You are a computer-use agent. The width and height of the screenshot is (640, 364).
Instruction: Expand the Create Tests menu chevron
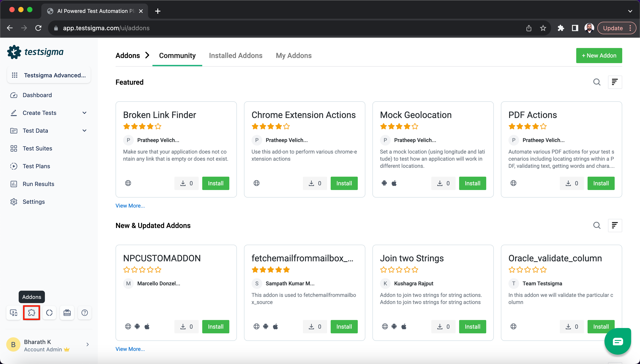click(x=84, y=113)
